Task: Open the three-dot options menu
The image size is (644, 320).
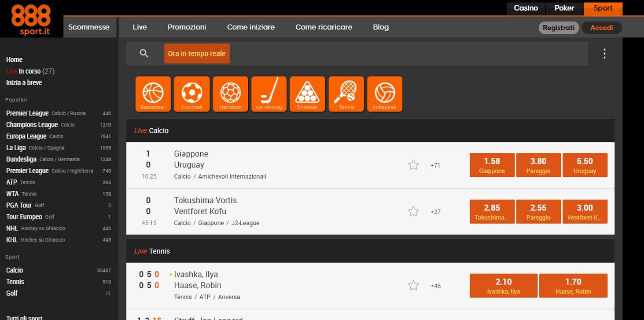Action: tap(604, 54)
